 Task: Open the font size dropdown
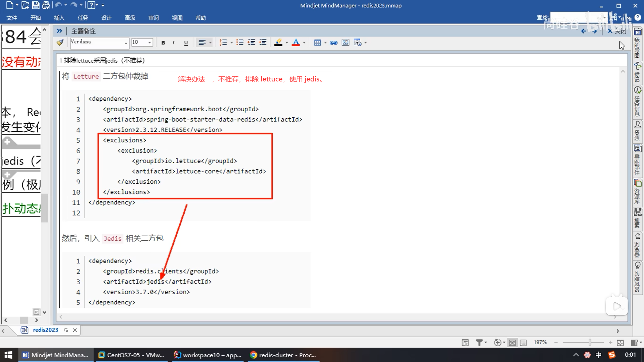coord(150,43)
